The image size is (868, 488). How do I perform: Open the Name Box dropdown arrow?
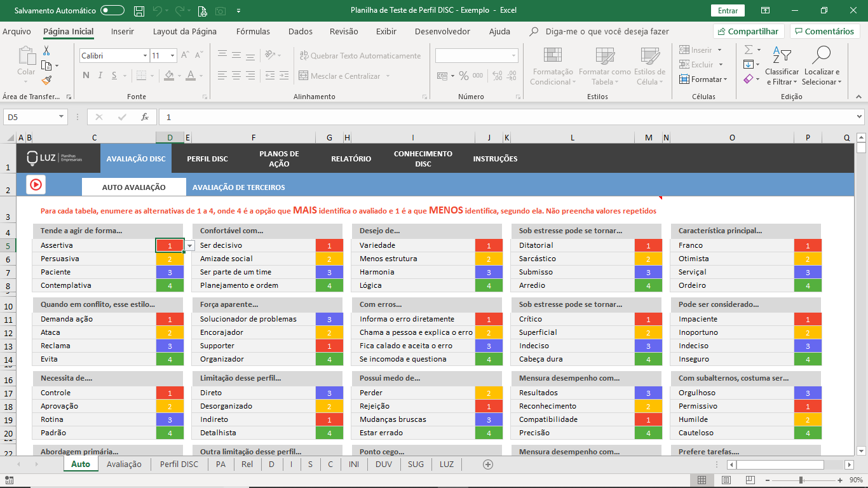(62, 117)
